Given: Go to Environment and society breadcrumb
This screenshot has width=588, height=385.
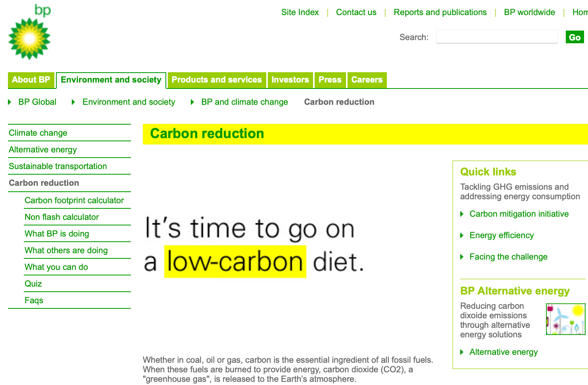Looking at the screenshot, I should pos(129,102).
